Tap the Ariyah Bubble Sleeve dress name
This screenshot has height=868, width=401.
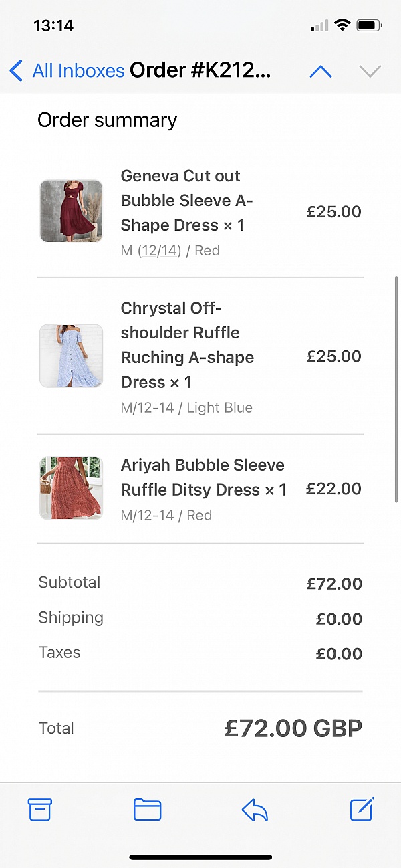point(203,477)
